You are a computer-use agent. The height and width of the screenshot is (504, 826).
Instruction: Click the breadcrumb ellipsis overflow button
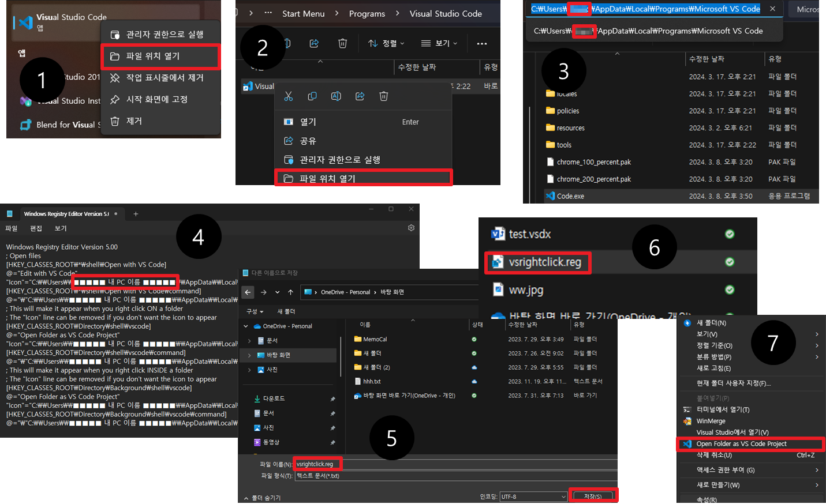pyautogui.click(x=268, y=13)
